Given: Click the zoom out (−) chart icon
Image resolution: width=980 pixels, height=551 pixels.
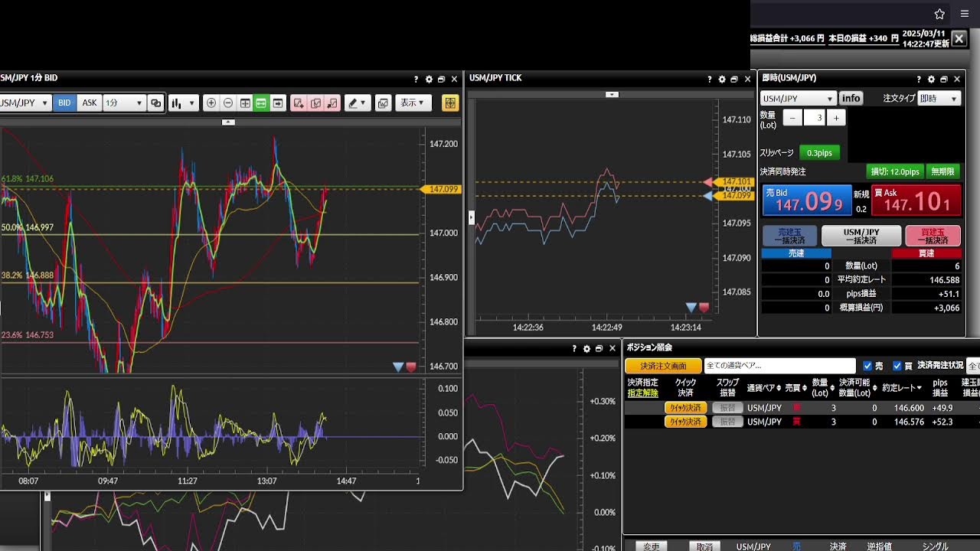Looking at the screenshot, I should [228, 103].
